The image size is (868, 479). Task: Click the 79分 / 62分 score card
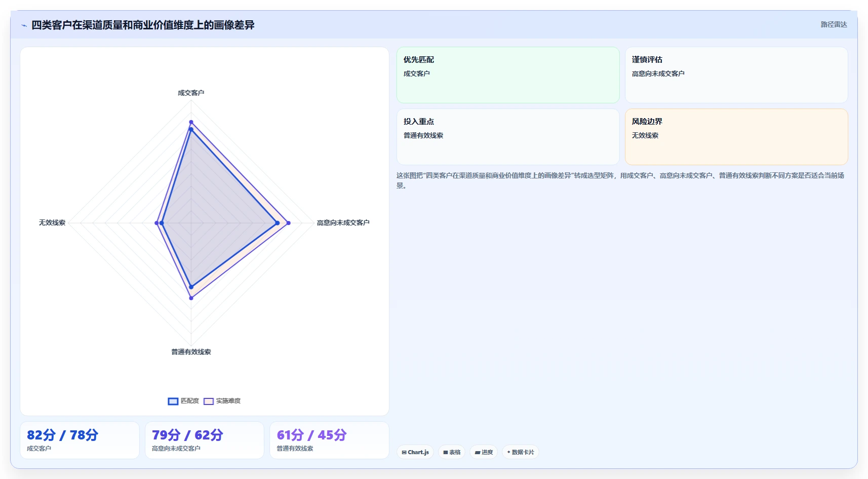(x=205, y=440)
